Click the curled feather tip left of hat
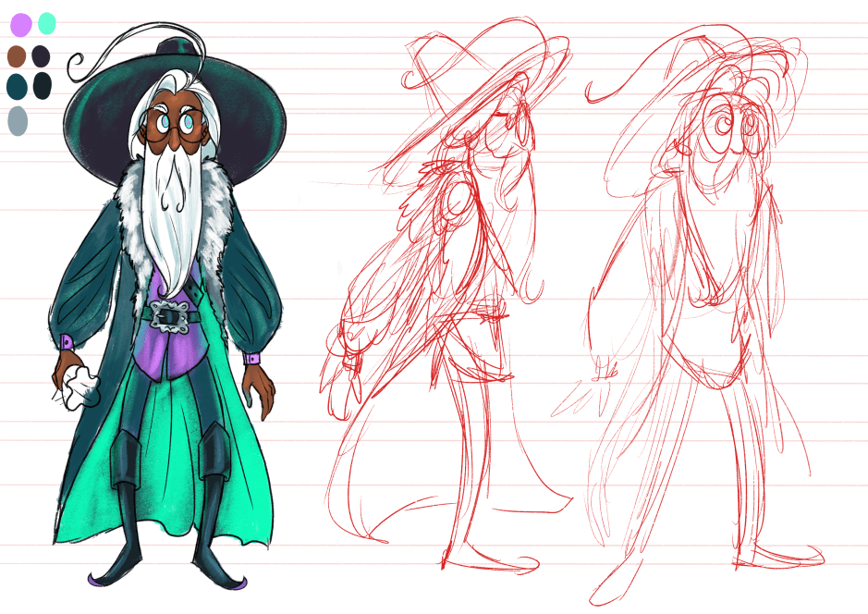This screenshot has height=614, width=868. (x=75, y=64)
